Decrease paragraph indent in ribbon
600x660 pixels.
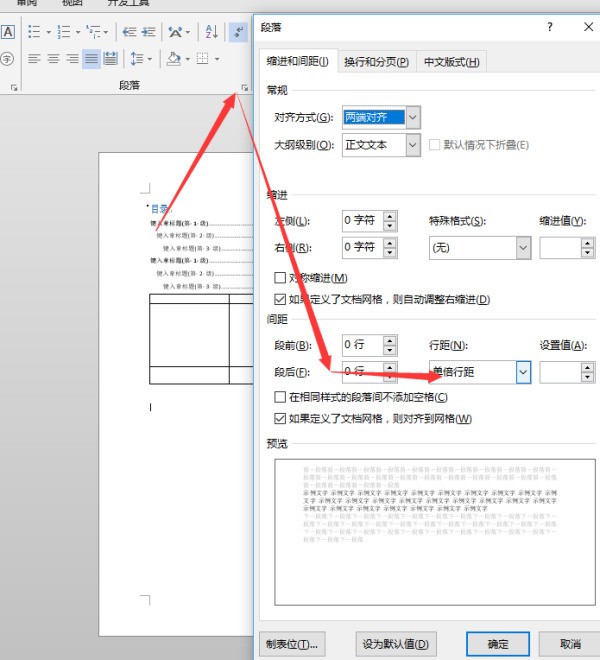coord(129,32)
